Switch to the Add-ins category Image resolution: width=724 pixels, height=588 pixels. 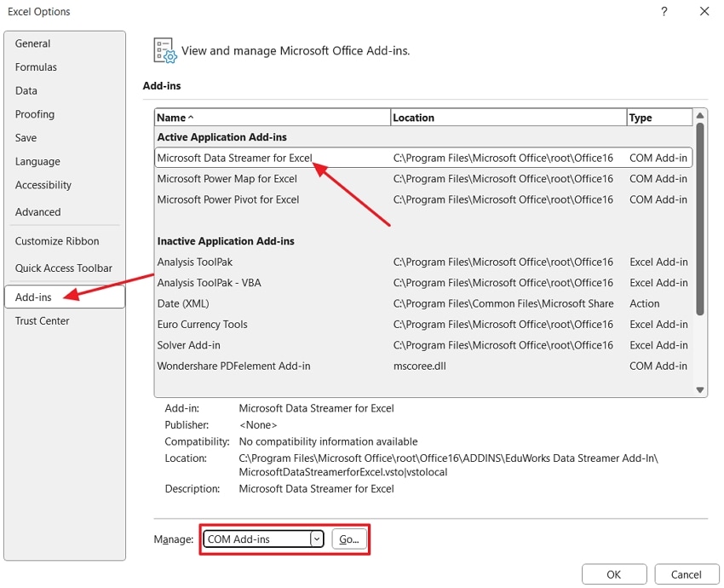34,297
